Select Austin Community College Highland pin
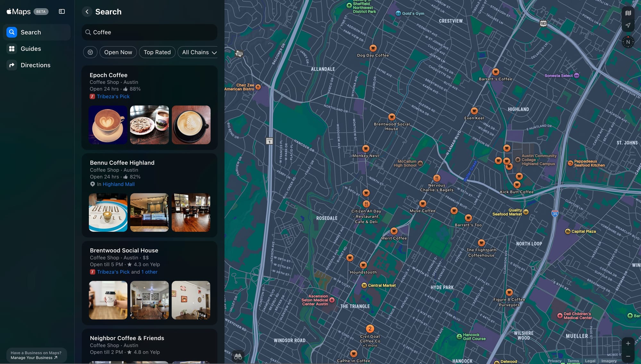 pos(518,160)
